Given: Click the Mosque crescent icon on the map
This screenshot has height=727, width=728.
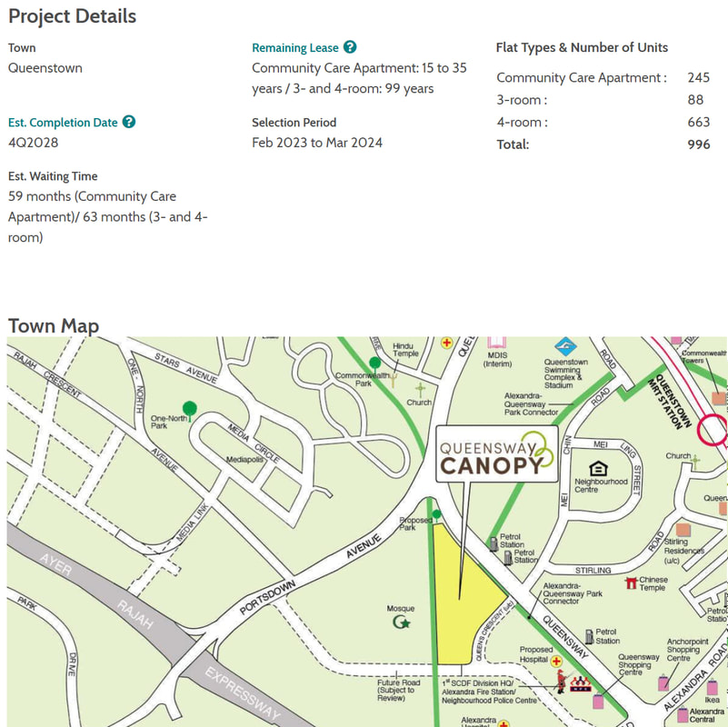Looking at the screenshot, I should tap(401, 622).
